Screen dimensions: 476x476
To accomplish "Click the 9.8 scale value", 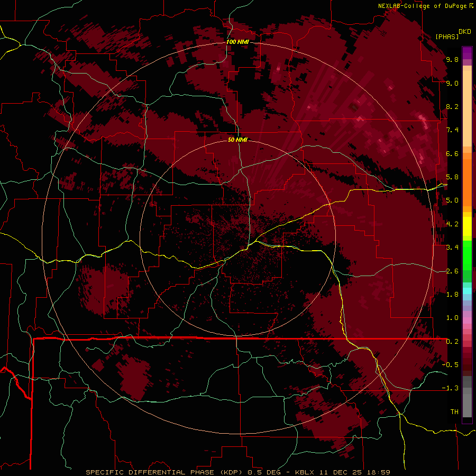I will [452, 59].
